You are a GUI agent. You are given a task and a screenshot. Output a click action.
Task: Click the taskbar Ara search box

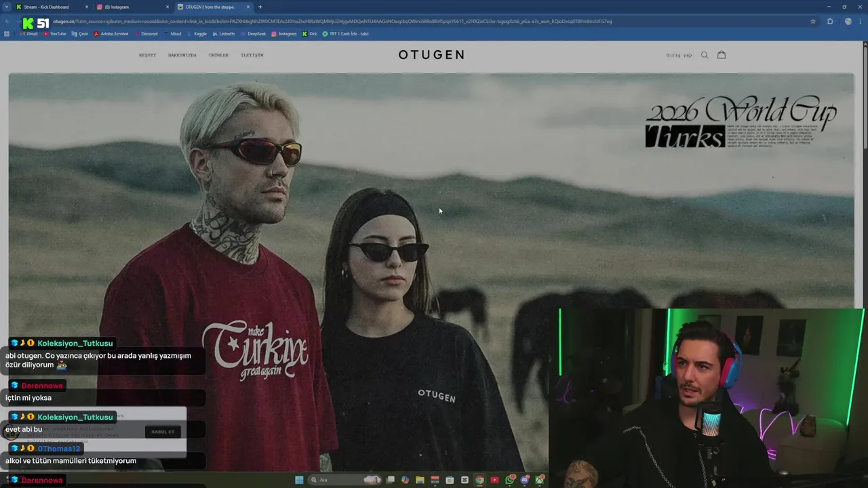(x=344, y=480)
